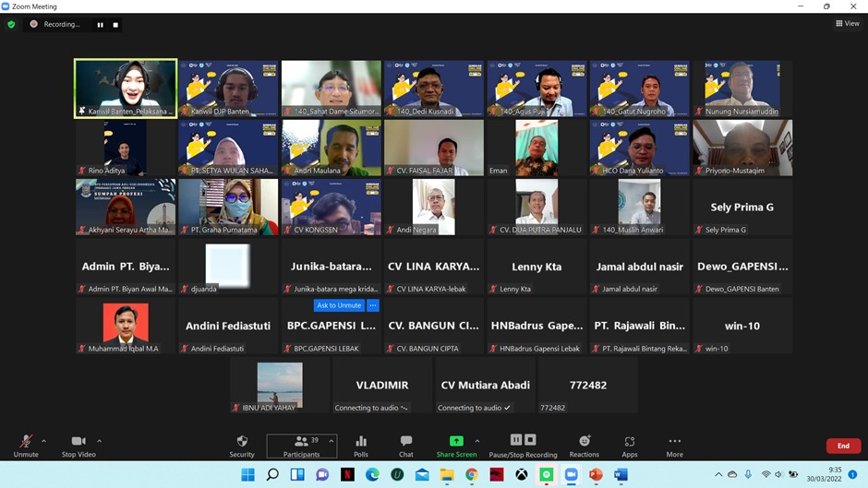868x488 pixels.
Task: Open the Apps panel
Action: tap(629, 445)
